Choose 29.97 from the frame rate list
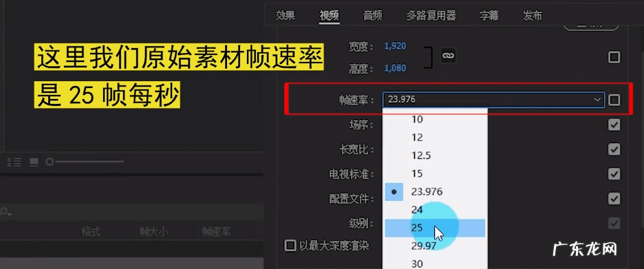 [x=435, y=246]
